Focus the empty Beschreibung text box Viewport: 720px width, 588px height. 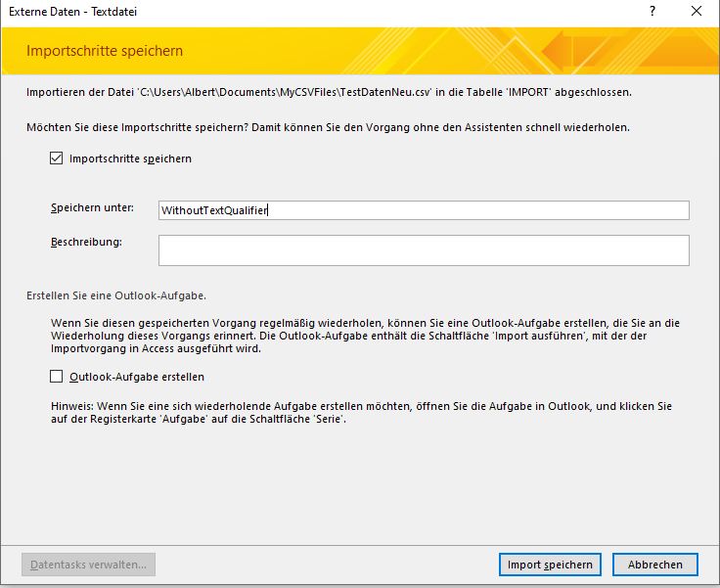[x=423, y=250]
